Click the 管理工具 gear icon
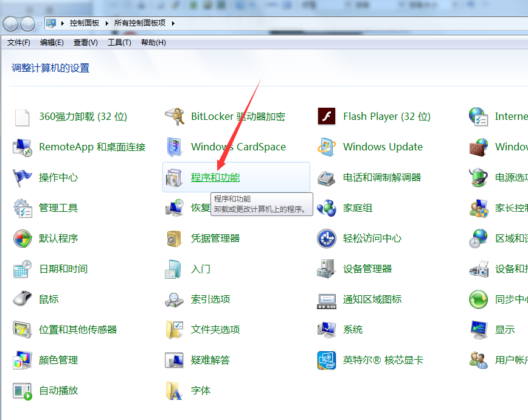This screenshot has width=528, height=420. [x=23, y=208]
